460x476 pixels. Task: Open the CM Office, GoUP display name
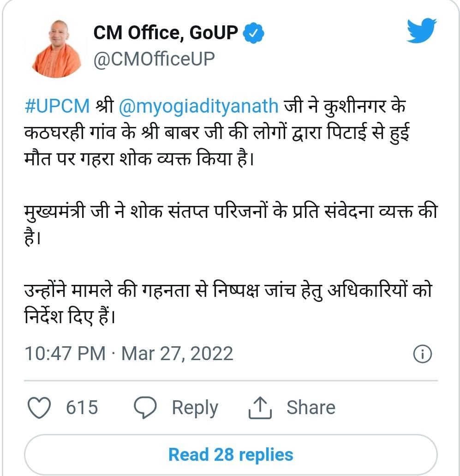click(x=166, y=33)
